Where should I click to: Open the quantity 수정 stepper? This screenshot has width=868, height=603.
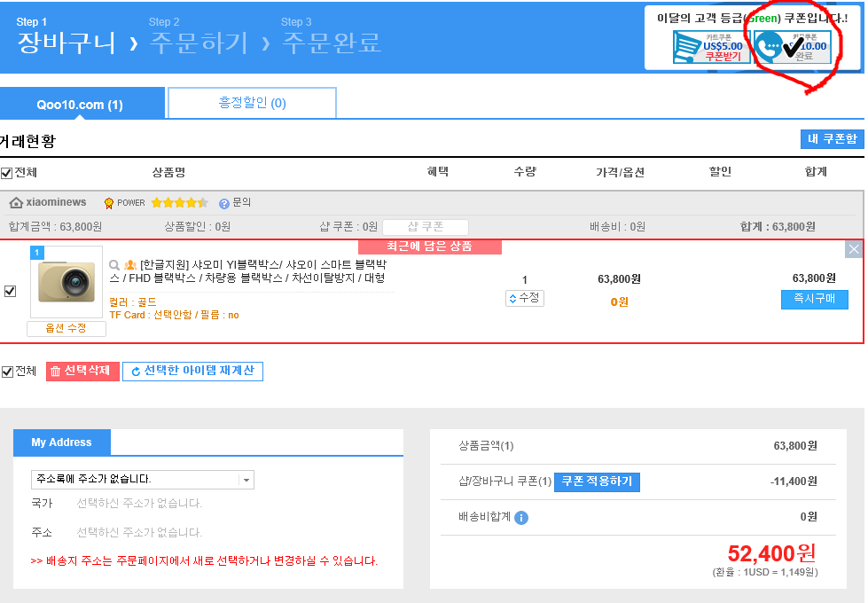pyautogui.click(x=524, y=299)
